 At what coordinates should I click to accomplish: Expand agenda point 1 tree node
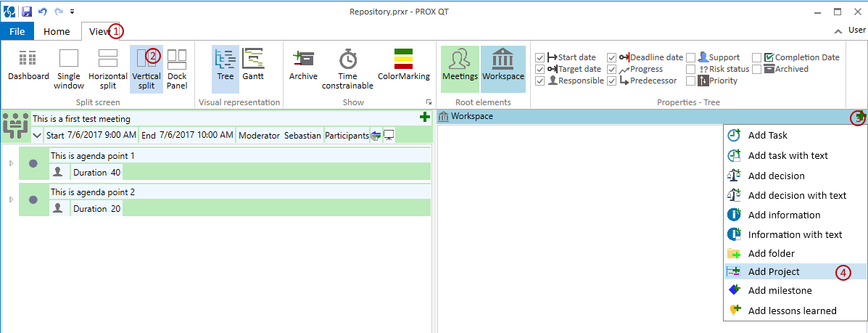point(11,163)
